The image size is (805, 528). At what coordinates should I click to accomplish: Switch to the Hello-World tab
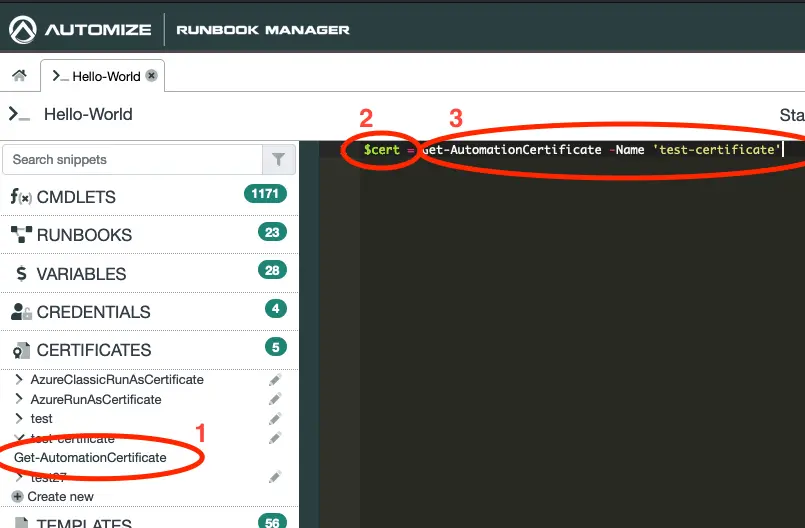coord(102,76)
